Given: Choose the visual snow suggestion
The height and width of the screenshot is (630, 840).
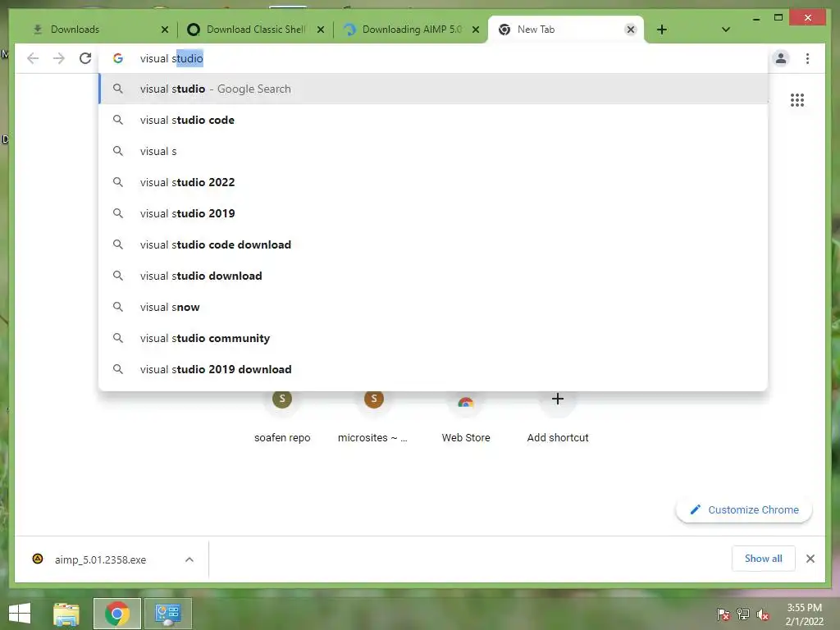Looking at the screenshot, I should [x=433, y=307].
